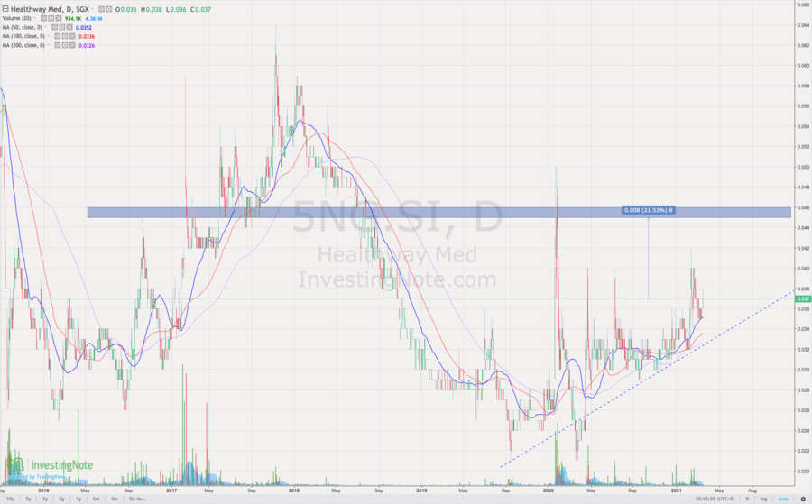This screenshot has width=812, height=504.
Task: Open settings for MA (100, close, 0)
Action: 63,36
